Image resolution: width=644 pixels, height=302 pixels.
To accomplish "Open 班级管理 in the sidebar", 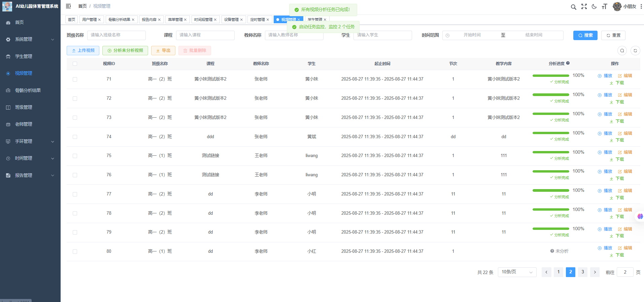I will 24,107.
